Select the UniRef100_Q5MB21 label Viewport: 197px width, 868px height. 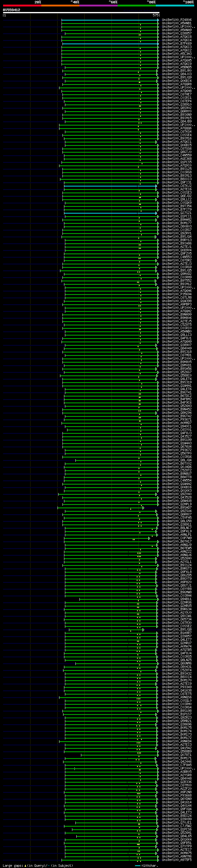tap(177, 721)
